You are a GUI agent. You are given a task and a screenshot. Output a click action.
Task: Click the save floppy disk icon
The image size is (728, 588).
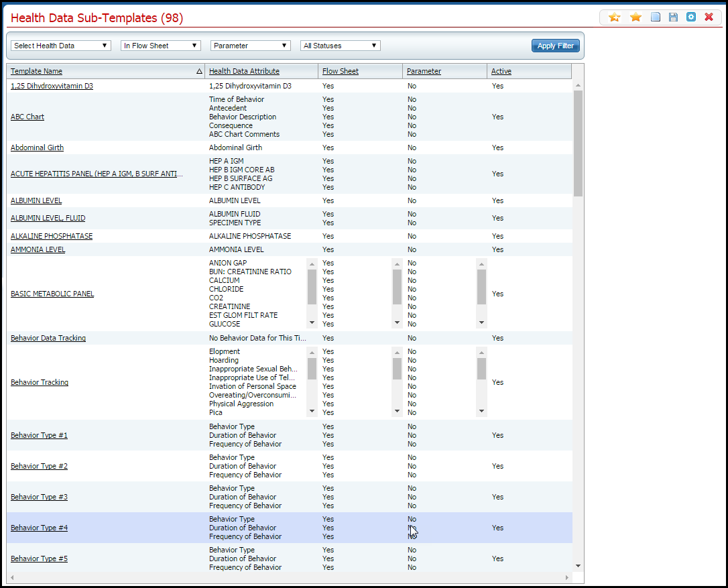pyautogui.click(x=673, y=17)
